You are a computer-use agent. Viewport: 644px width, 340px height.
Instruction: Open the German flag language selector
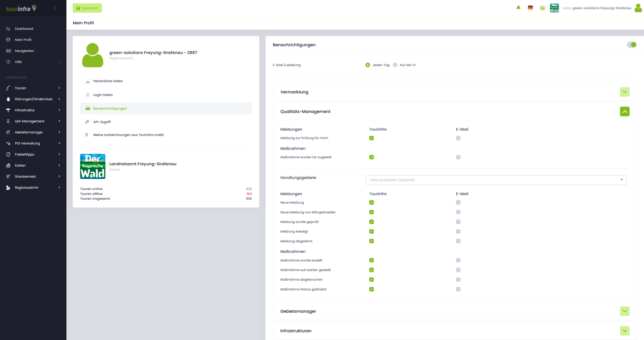pos(530,8)
